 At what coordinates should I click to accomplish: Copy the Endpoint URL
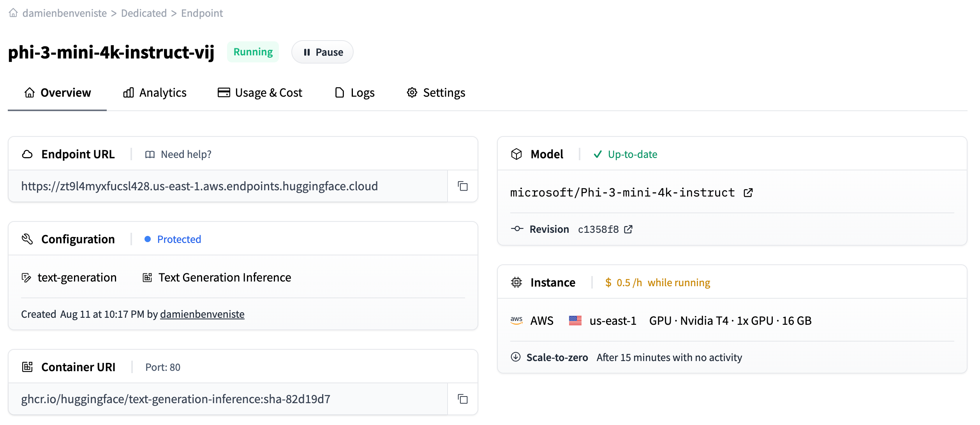click(x=462, y=186)
